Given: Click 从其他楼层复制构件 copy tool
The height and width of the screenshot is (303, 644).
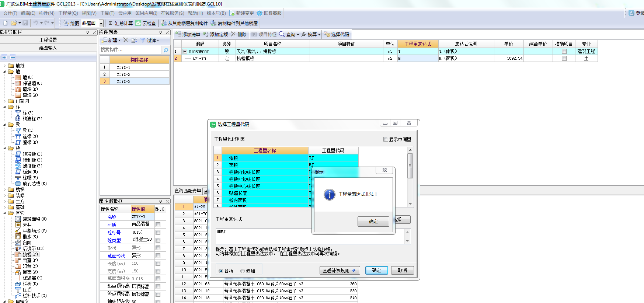Looking at the screenshot, I should click(184, 23).
